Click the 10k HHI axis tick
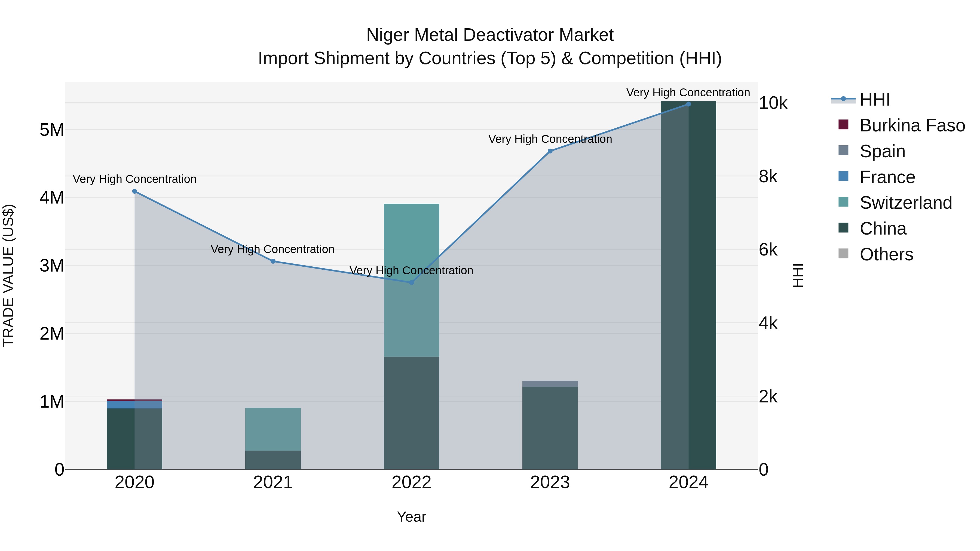 [773, 103]
